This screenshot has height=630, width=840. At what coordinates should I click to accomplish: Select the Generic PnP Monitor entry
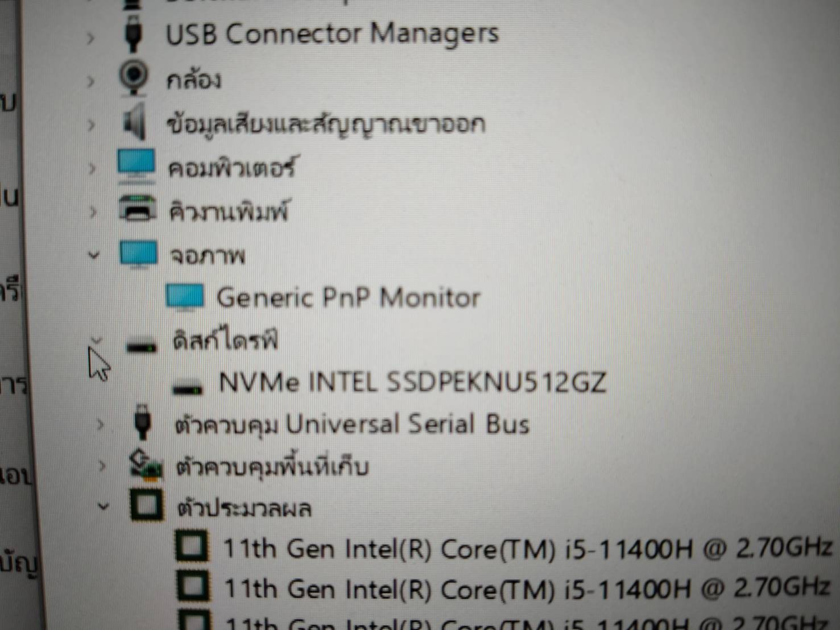tap(348, 297)
